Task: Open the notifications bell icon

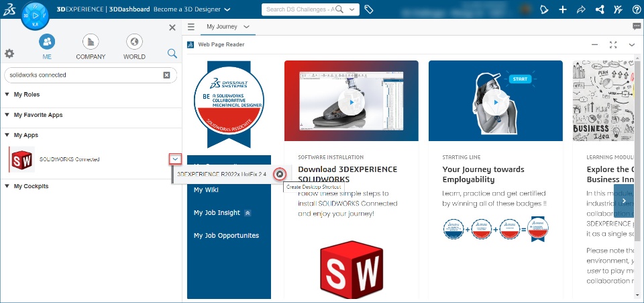Action: [x=544, y=9]
